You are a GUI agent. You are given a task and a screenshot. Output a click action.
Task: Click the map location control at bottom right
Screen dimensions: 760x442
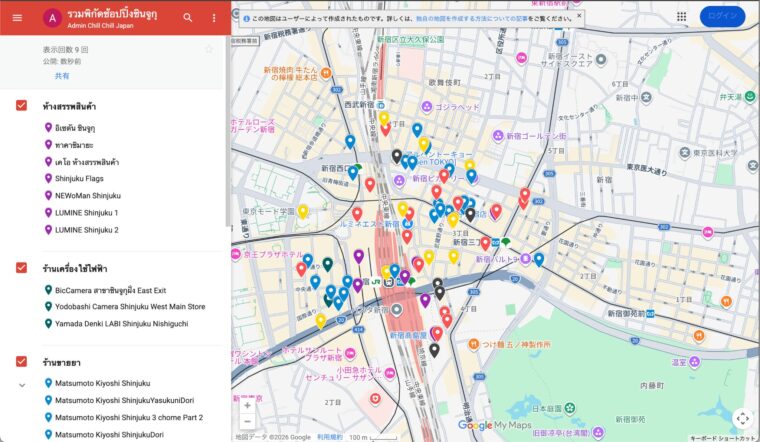(x=742, y=418)
